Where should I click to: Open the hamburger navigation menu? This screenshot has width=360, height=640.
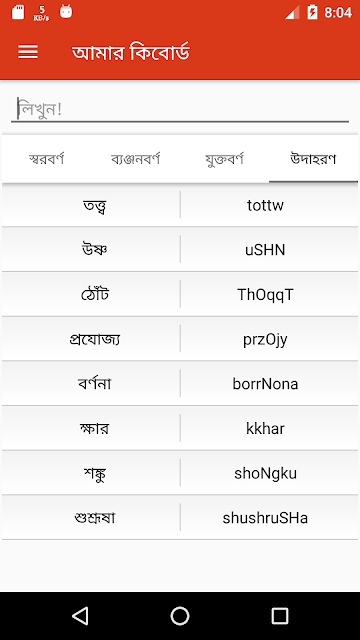tap(28, 52)
